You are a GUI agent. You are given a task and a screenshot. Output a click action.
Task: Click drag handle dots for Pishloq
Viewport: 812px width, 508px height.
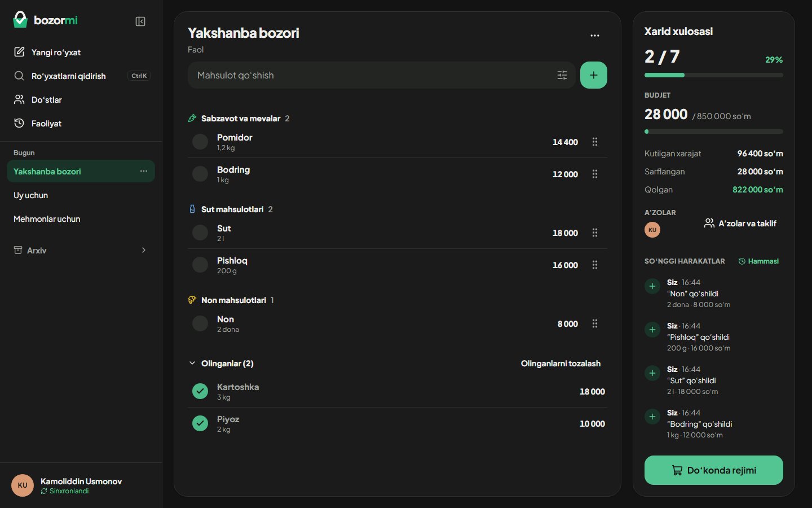pos(594,265)
